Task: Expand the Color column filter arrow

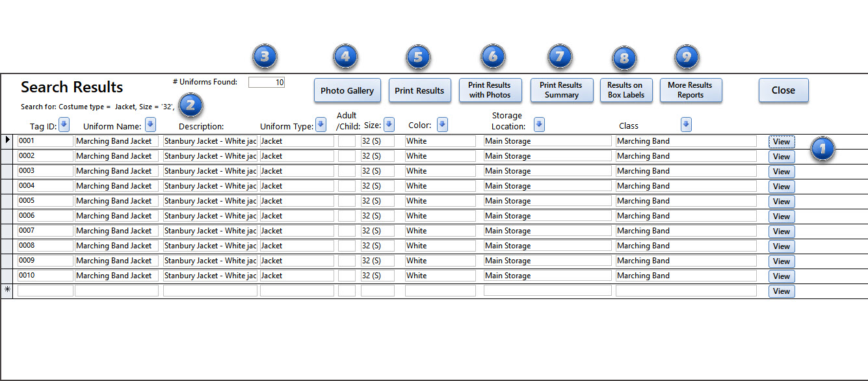Action: click(x=442, y=124)
